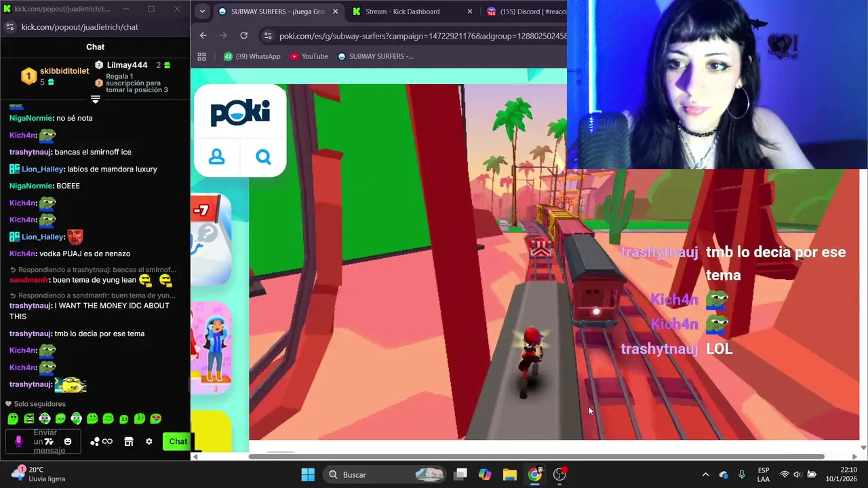Click sandmanfr username in chat
The height and width of the screenshot is (488, 868).
pos(29,279)
